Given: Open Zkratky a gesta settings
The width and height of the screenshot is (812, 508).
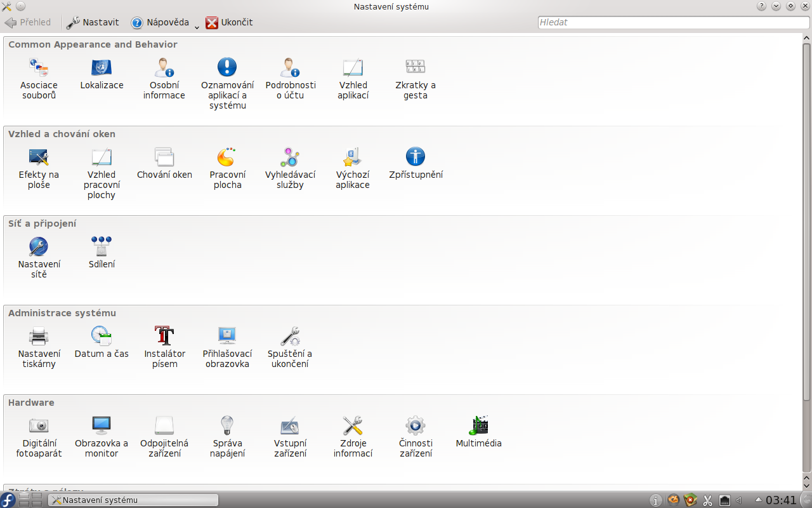Looking at the screenshot, I should (416, 79).
